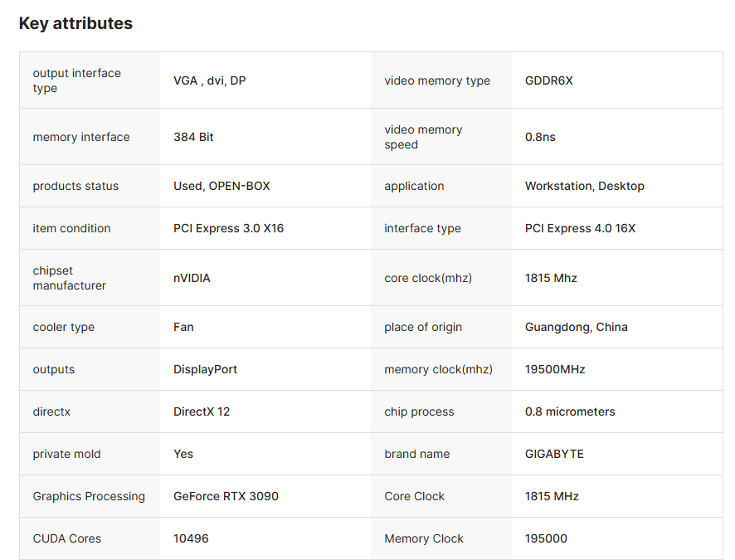The image size is (735, 560).
Task: Select the capitalized 'Core Clock' label
Action: 415,496
